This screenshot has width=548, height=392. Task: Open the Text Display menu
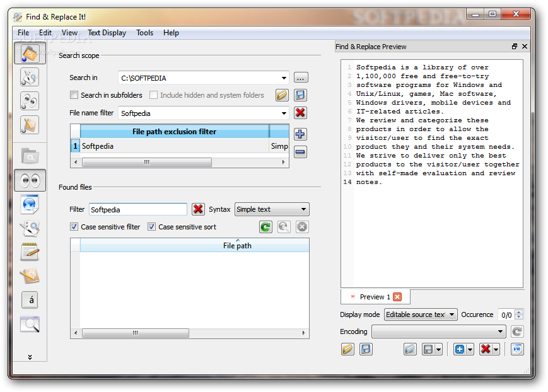coord(107,33)
